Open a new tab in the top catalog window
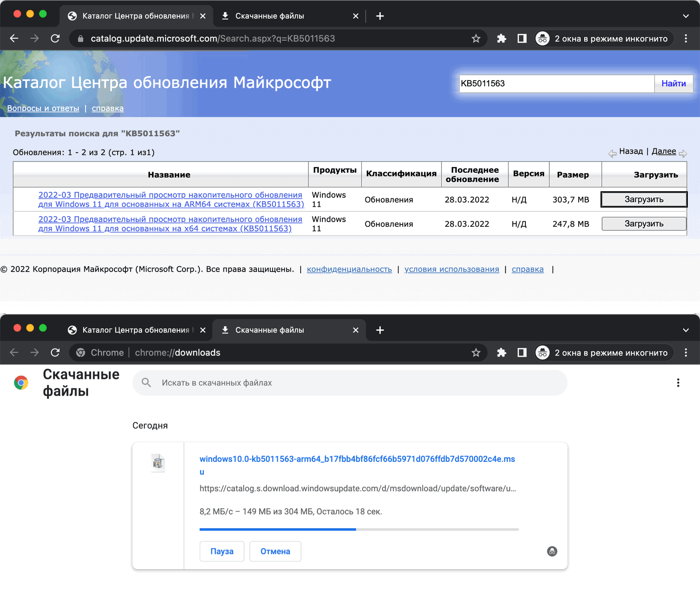The image size is (700, 600). click(x=380, y=16)
